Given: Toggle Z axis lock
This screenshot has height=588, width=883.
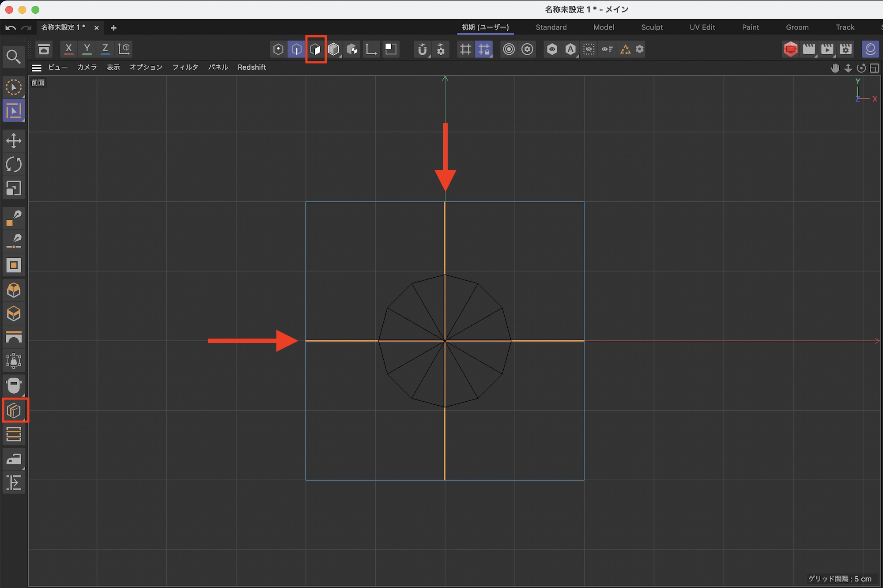Looking at the screenshot, I should click(x=105, y=49).
